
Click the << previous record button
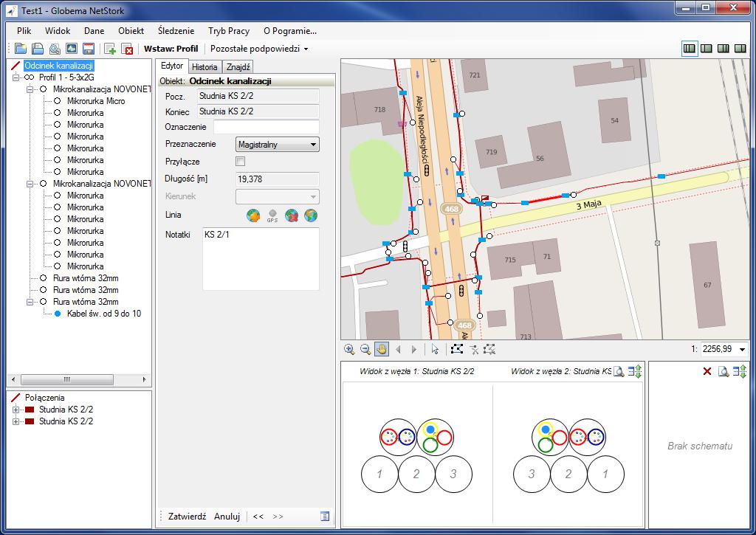point(258,517)
